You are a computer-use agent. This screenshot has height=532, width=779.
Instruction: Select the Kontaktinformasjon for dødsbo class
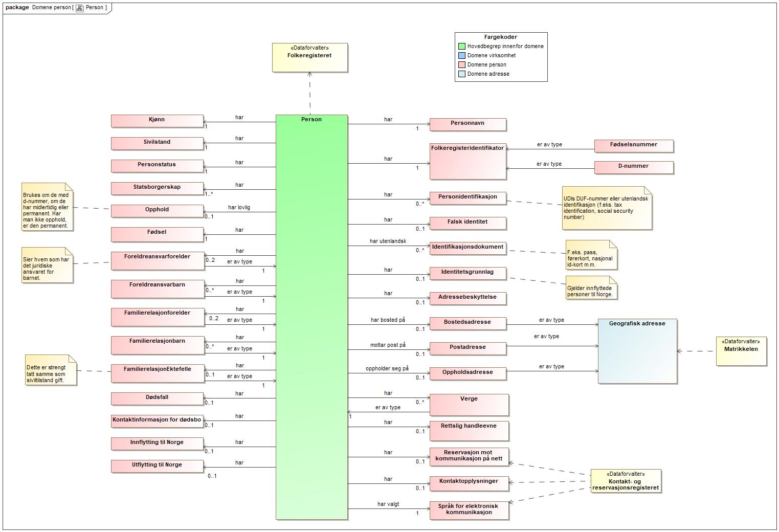tap(157, 420)
